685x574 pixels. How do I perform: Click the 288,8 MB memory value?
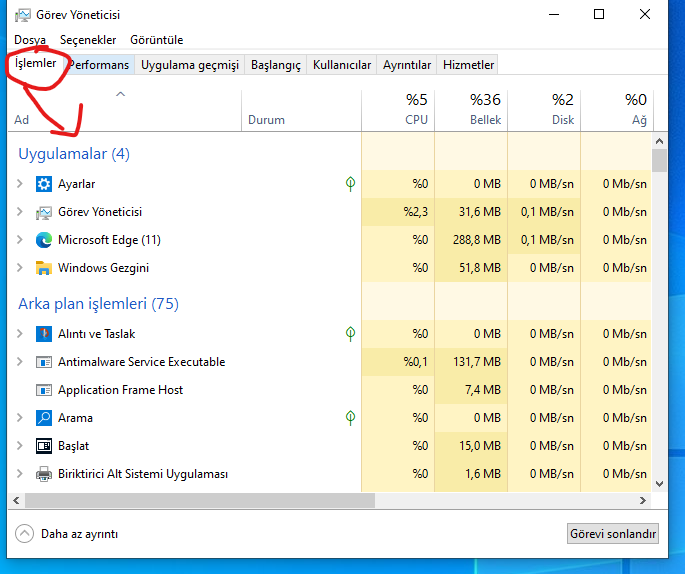(x=477, y=240)
